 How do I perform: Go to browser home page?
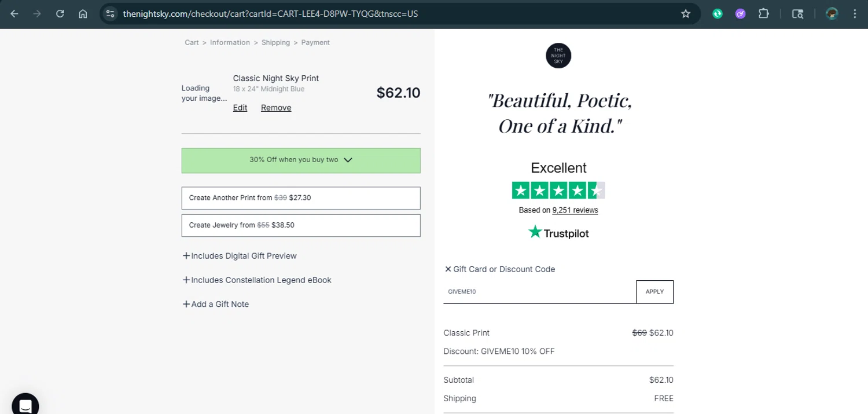pyautogui.click(x=83, y=14)
